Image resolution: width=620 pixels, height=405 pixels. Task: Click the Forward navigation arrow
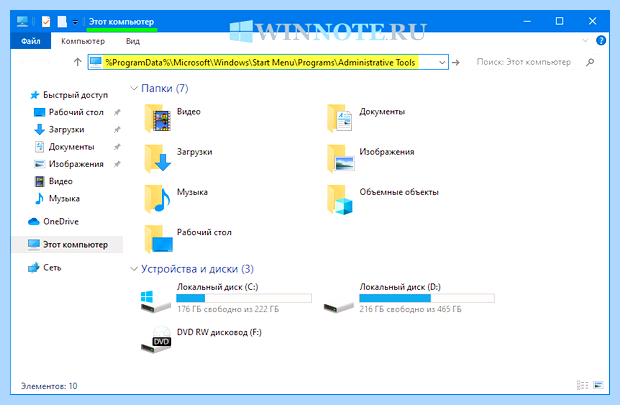(x=46, y=62)
